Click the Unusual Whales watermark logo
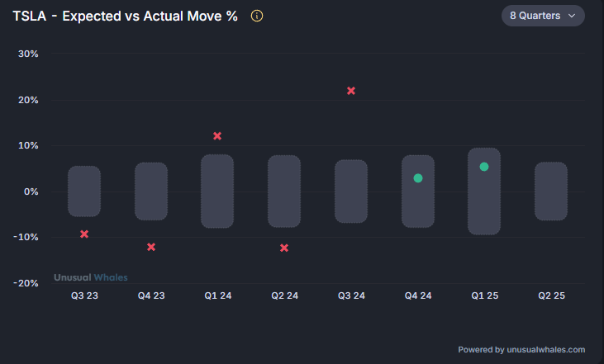Screen dimensions: 604x364 click(91, 277)
